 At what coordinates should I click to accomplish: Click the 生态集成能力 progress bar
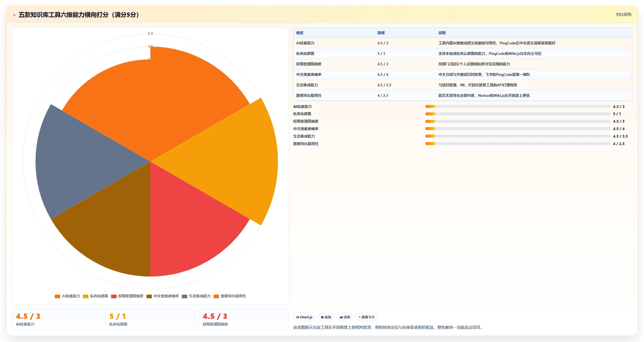(518, 136)
